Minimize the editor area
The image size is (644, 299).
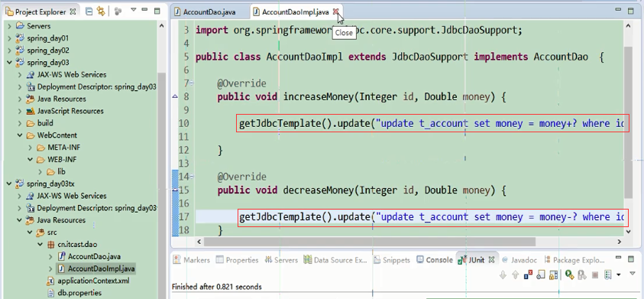(618, 9)
